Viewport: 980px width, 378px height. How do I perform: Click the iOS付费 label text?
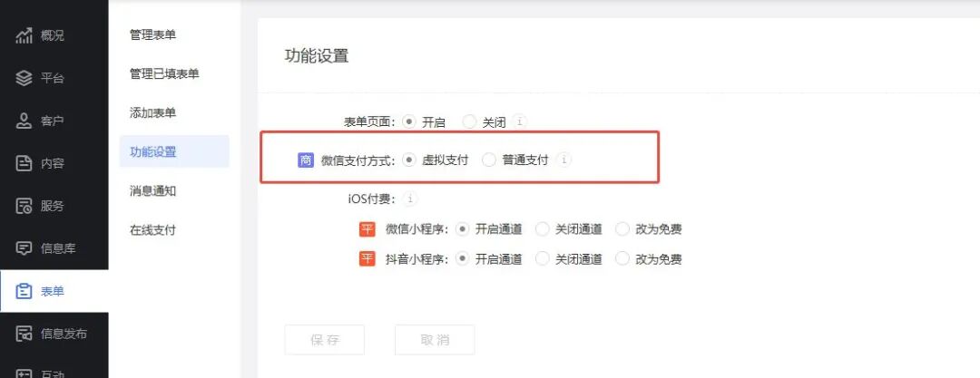click(x=372, y=199)
